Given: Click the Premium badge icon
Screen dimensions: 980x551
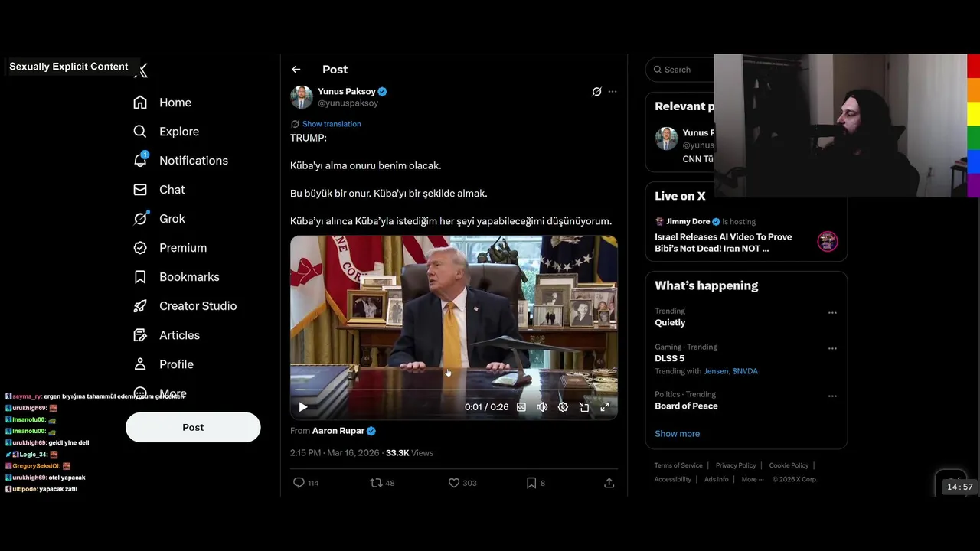Looking at the screenshot, I should click(x=140, y=248).
